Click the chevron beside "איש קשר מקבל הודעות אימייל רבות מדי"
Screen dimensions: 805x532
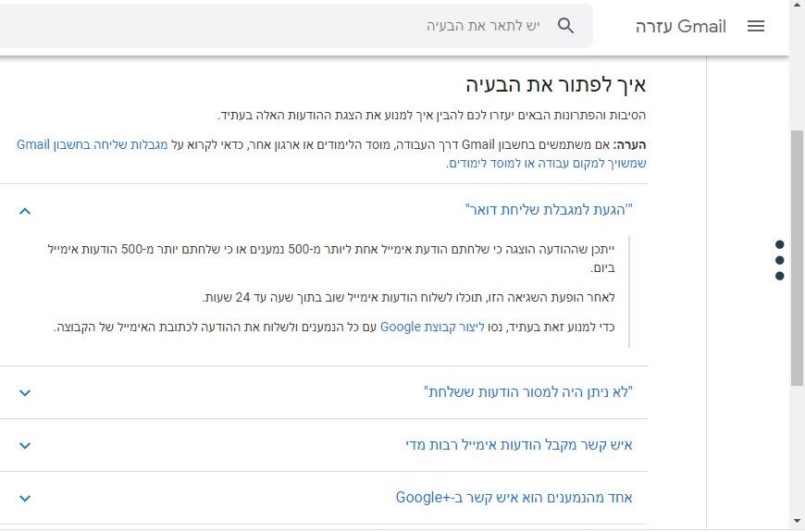tap(25, 445)
